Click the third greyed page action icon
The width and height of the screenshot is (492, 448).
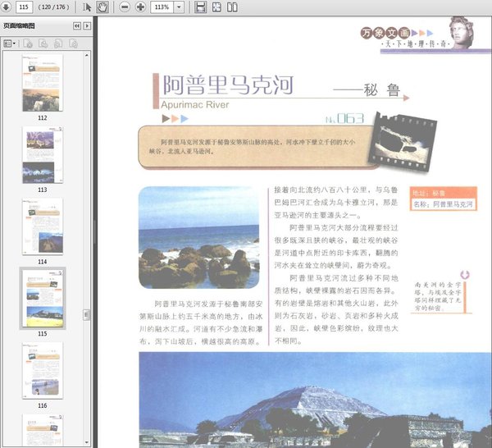coord(58,43)
